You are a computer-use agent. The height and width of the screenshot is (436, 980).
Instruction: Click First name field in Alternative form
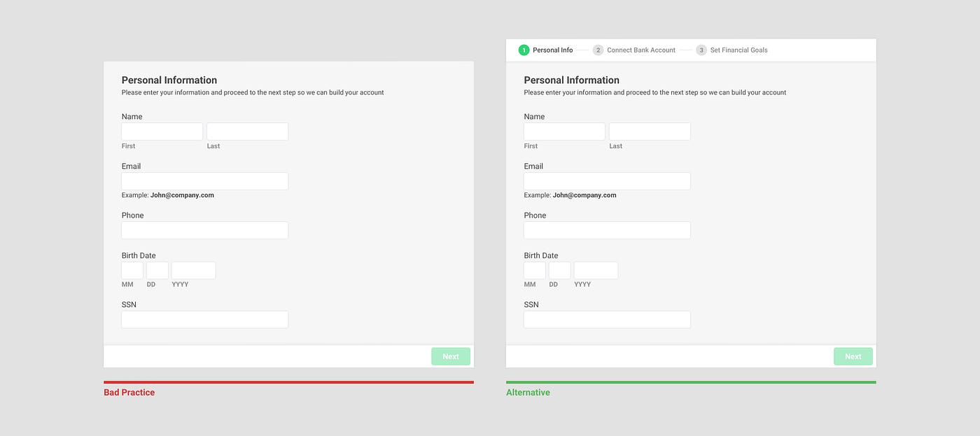(x=564, y=132)
